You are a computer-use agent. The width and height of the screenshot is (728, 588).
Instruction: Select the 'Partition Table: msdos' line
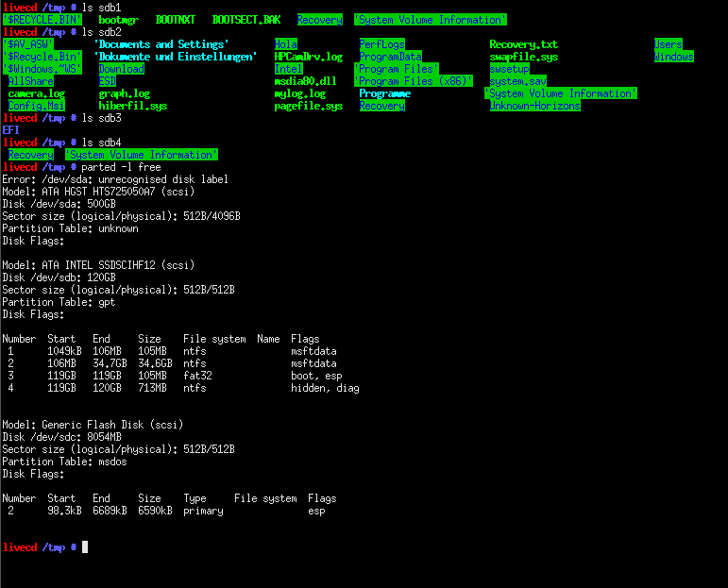(64, 462)
